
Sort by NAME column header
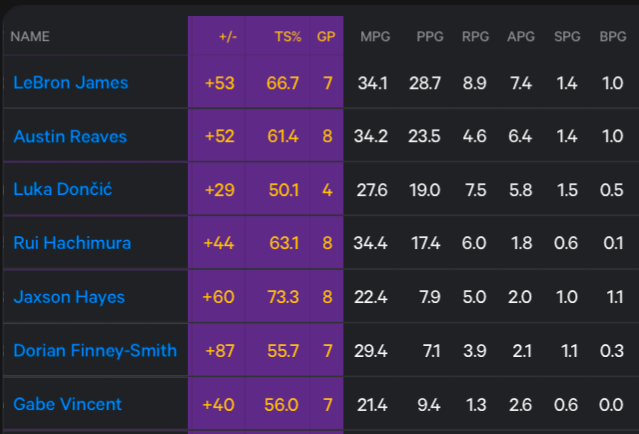pos(30,37)
